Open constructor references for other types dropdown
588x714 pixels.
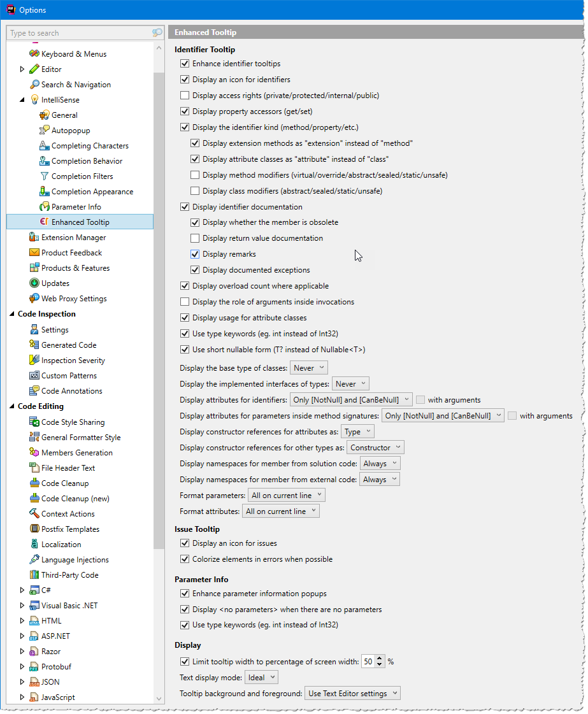pyautogui.click(x=375, y=448)
